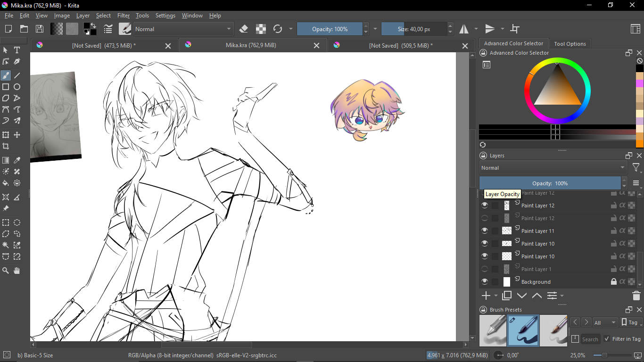Image resolution: width=644 pixels, height=362 pixels.
Task: Switch to the Tool Options tab
Action: coord(570,44)
